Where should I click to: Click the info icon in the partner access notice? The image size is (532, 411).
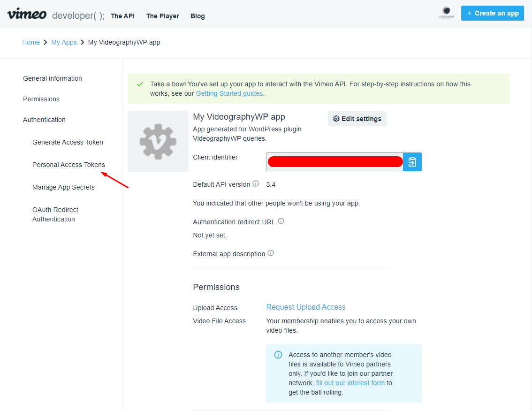tap(278, 355)
